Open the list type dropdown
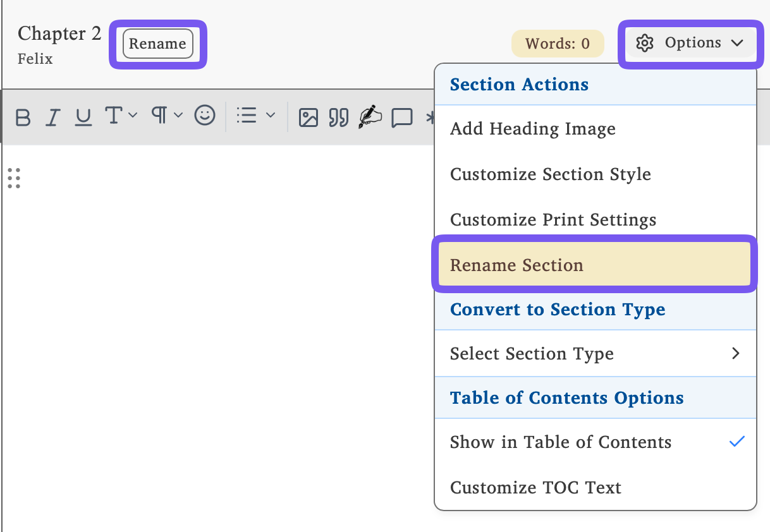The width and height of the screenshot is (770, 532). pos(255,116)
